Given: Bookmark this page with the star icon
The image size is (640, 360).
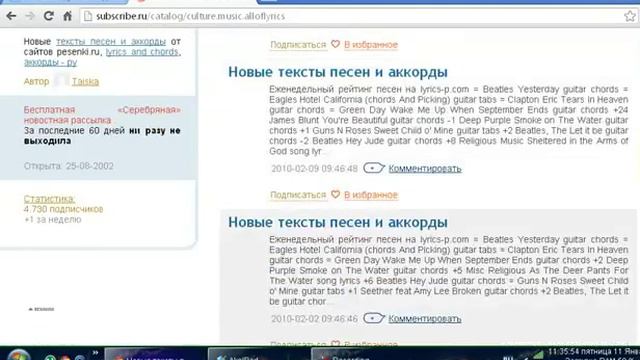Looking at the screenshot, I should [x=630, y=16].
